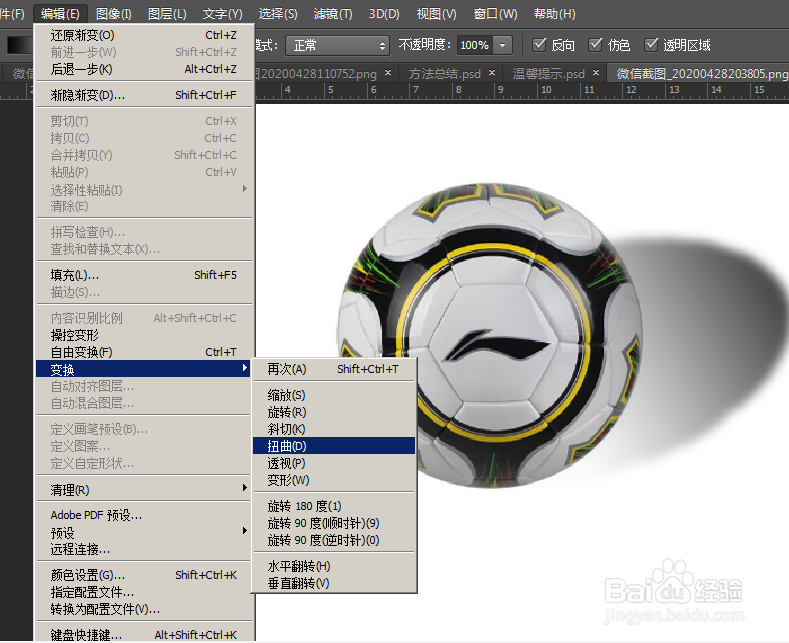Open the 3D(D) menu
The width and height of the screenshot is (789, 643).
[384, 14]
